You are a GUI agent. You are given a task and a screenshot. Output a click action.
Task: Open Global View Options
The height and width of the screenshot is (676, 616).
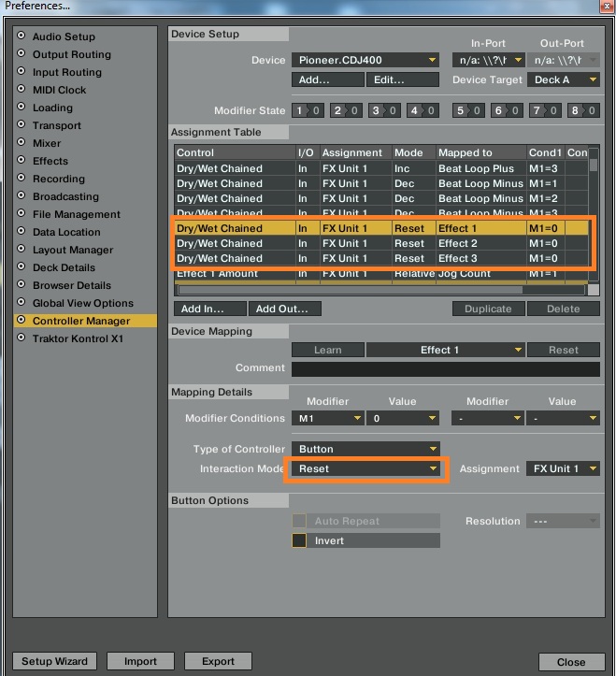coord(83,303)
